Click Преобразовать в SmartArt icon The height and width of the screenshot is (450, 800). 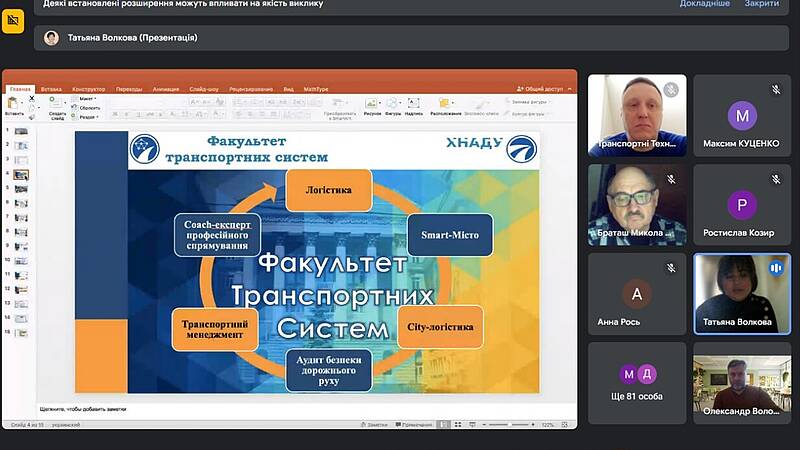337,103
